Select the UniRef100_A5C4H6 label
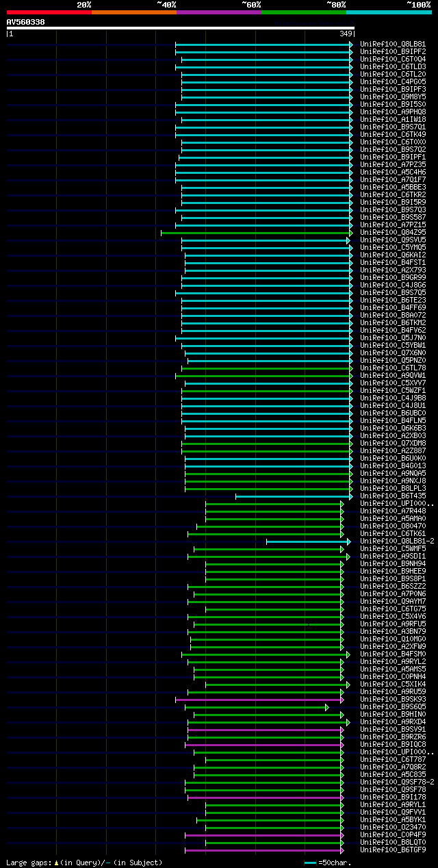The image size is (438, 868). (x=393, y=173)
